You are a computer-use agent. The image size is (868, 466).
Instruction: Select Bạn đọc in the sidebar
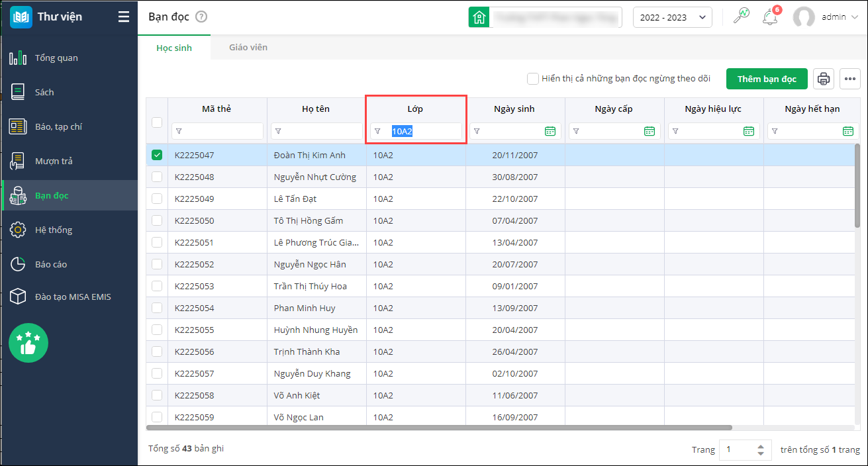(69, 195)
